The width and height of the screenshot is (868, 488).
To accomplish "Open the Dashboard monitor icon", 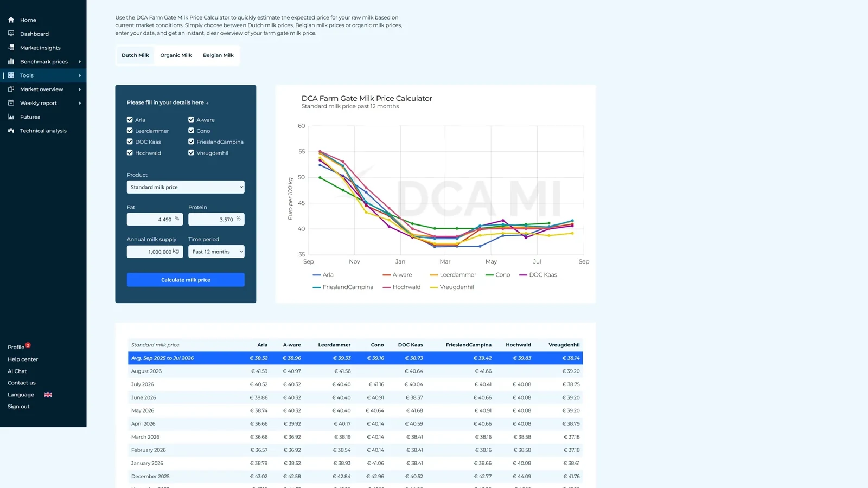I will (11, 34).
